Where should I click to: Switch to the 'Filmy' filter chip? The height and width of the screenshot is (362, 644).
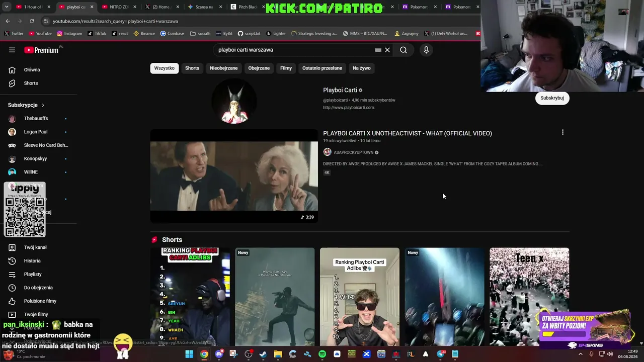tap(286, 68)
